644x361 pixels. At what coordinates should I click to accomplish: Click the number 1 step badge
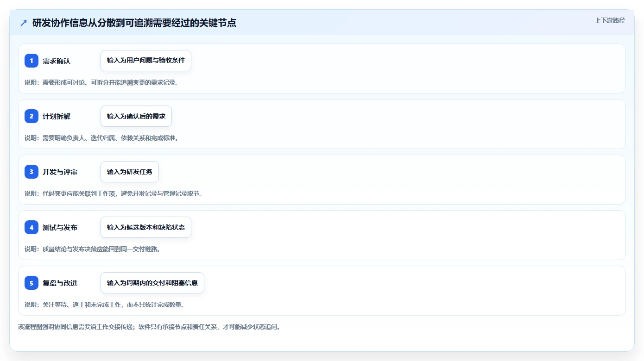pyautogui.click(x=32, y=61)
